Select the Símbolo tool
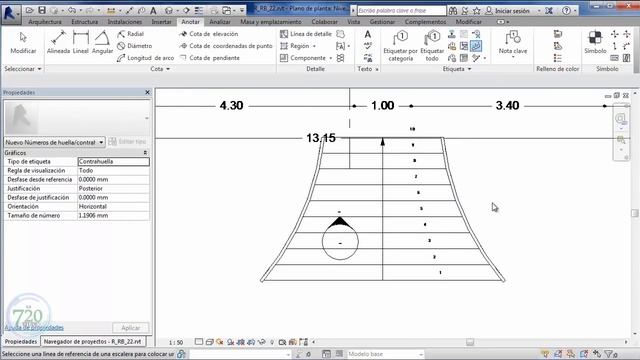Viewport: 640px width, 360px height. [x=595, y=43]
